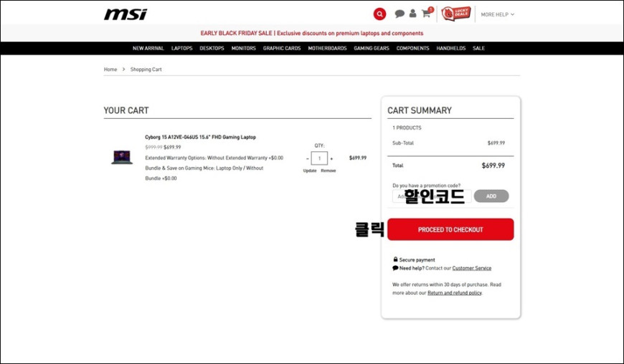Open the New Arrival menu

click(x=148, y=48)
